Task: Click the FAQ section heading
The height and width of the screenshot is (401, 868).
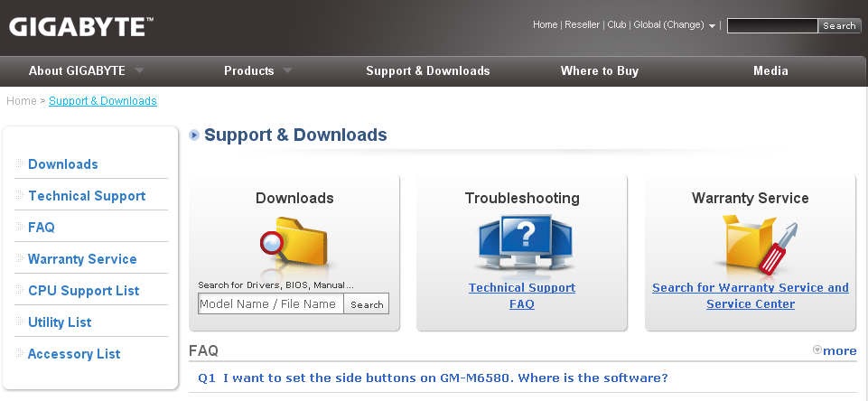Action: (x=204, y=350)
